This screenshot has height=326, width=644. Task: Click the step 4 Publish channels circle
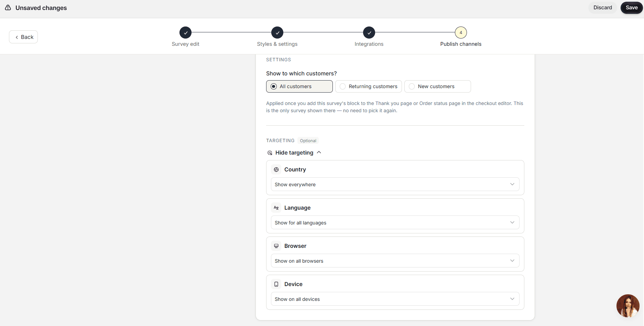tap(461, 33)
